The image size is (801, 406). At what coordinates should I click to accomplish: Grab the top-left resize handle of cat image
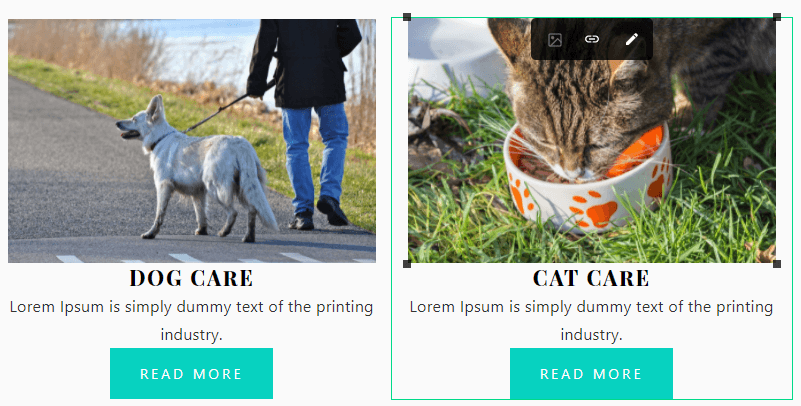tap(407, 17)
